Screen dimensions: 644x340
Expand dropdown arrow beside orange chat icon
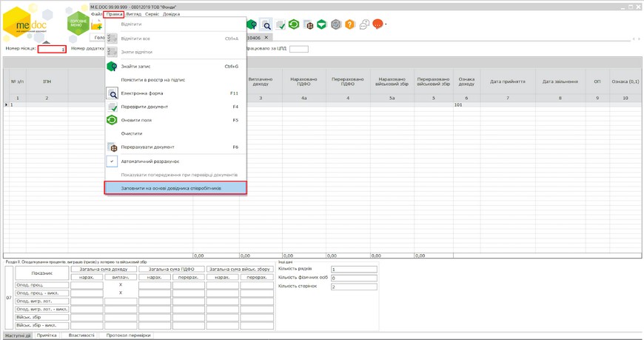[386, 24]
